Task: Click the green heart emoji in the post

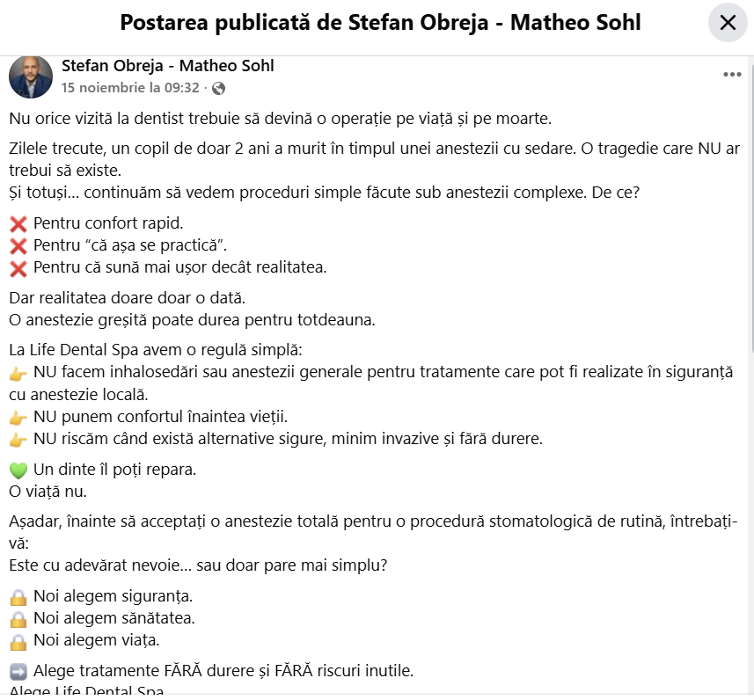Action: (18, 470)
